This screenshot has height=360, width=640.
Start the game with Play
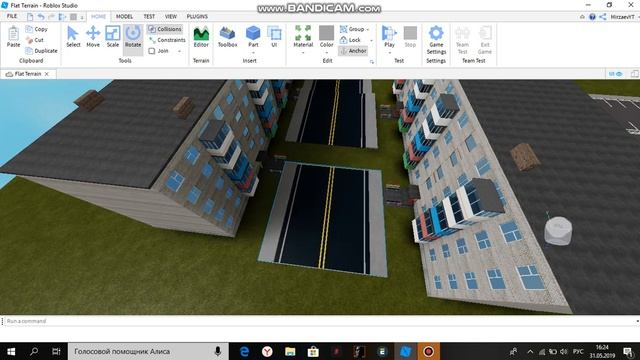coord(389,36)
